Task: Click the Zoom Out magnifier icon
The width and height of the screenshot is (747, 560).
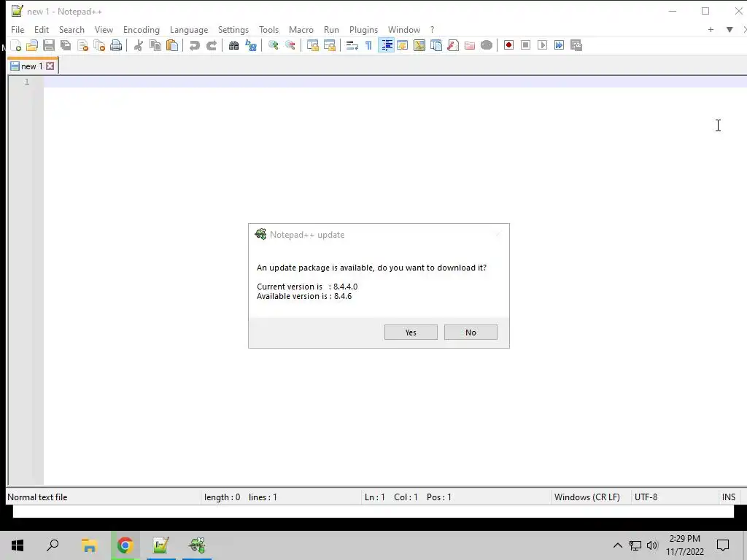Action: click(290, 45)
